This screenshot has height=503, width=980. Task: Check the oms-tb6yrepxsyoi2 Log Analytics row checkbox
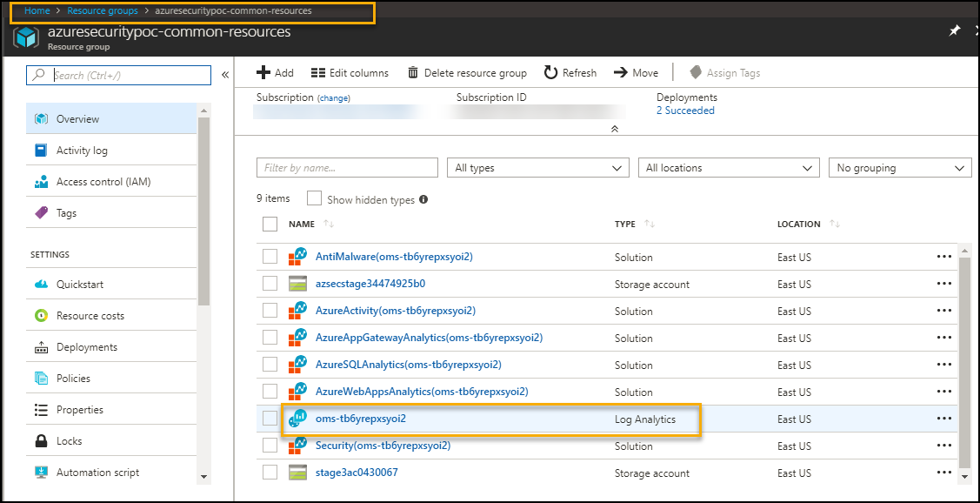(270, 419)
